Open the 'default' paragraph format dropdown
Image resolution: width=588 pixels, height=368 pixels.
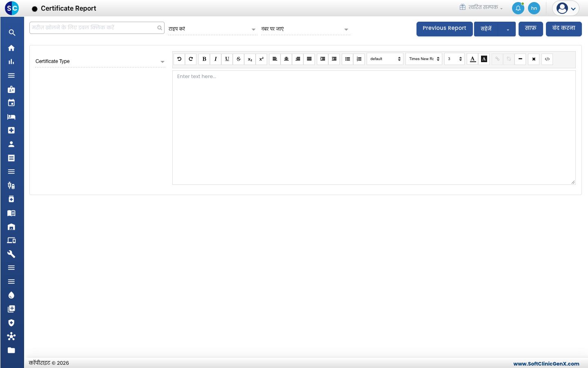click(x=385, y=59)
